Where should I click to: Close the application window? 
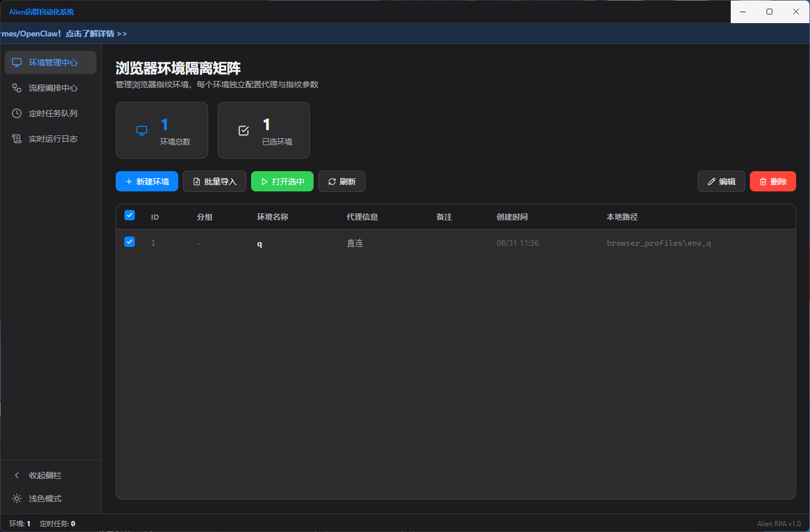pyautogui.click(x=796, y=12)
